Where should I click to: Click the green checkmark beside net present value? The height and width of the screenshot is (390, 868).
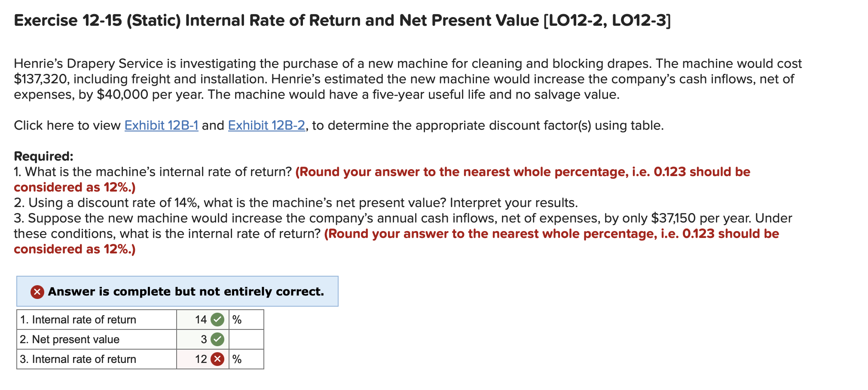pyautogui.click(x=217, y=339)
